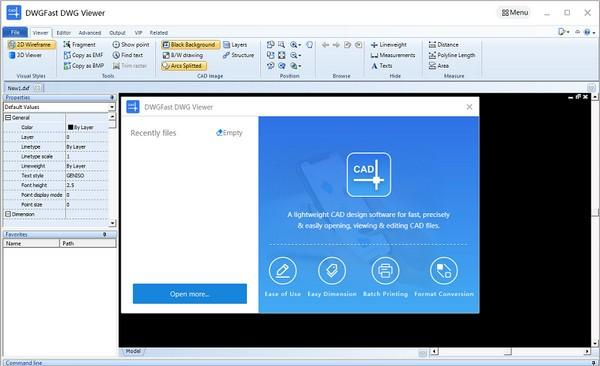Select the Color By Layer swatch value
The height and width of the screenshot is (366, 600).
[x=87, y=127]
